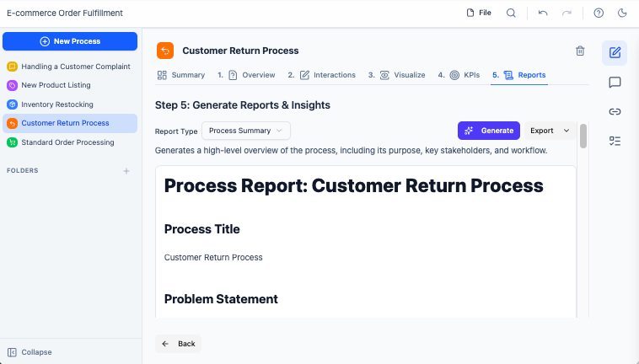Screen dimensions: 639x364
Task: Toggle dark mode moon icon
Action: coord(622,13)
